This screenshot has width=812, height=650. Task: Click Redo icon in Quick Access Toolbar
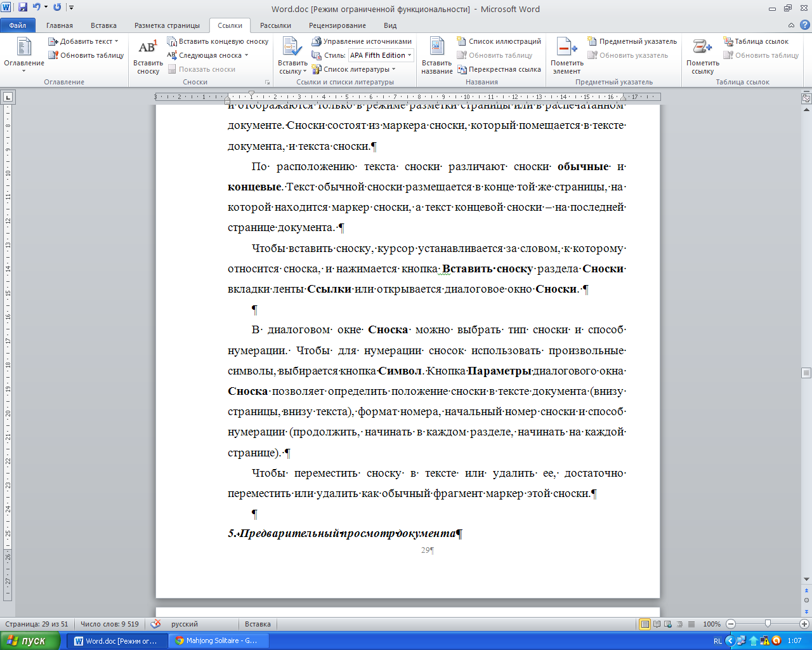click(x=57, y=8)
